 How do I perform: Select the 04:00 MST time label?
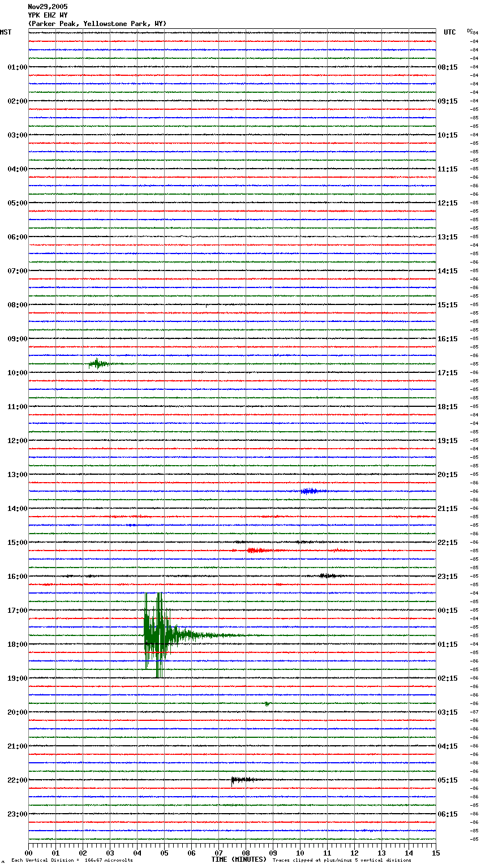[18, 169]
